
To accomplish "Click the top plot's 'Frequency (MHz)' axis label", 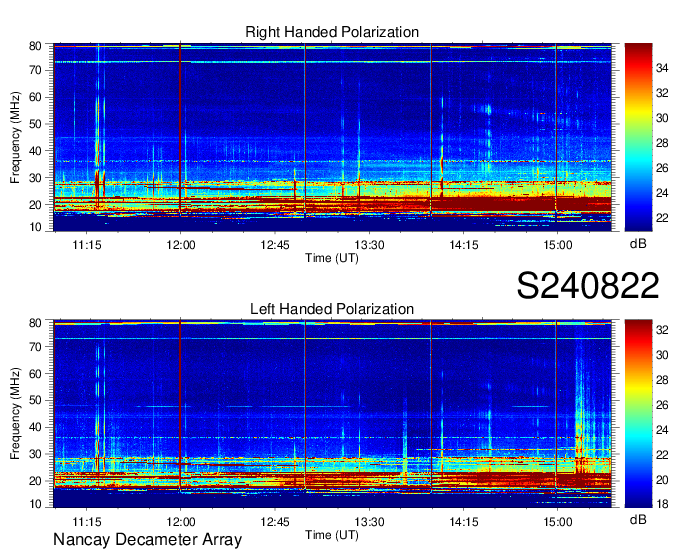I will click(15, 137).
